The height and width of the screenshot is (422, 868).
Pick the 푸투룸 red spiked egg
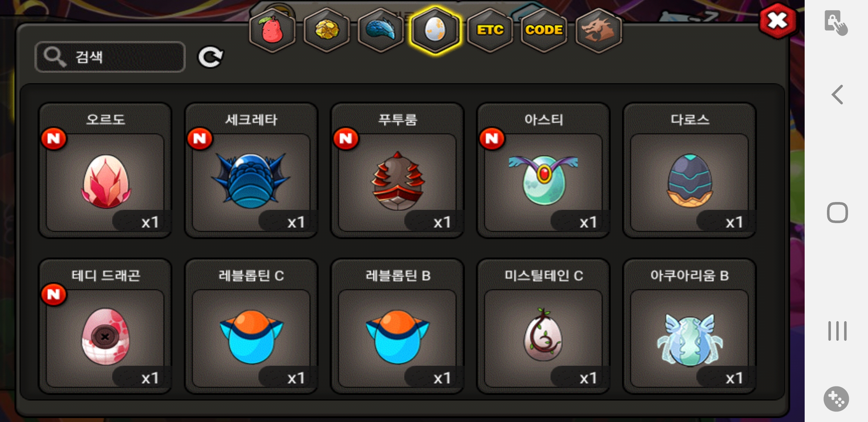[x=397, y=170]
